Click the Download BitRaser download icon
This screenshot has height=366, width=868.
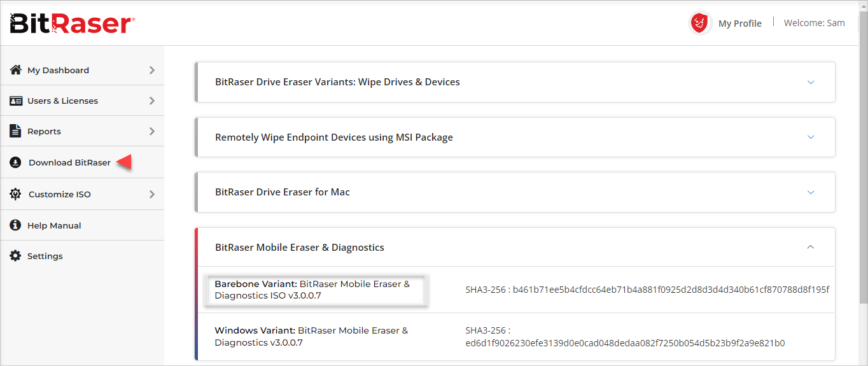16,162
